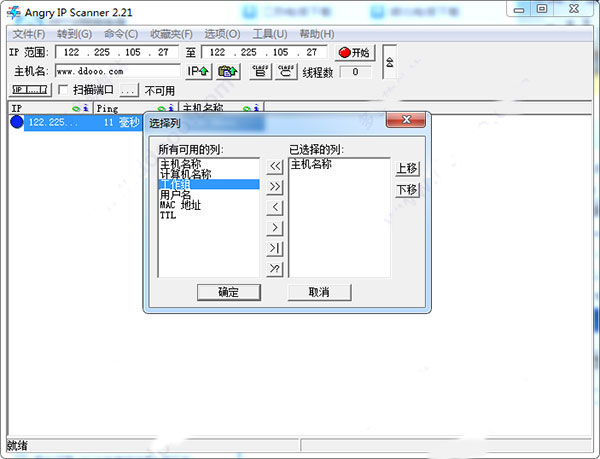Open the 文件(F) menu
The width and height of the screenshot is (600, 459).
click(29, 34)
